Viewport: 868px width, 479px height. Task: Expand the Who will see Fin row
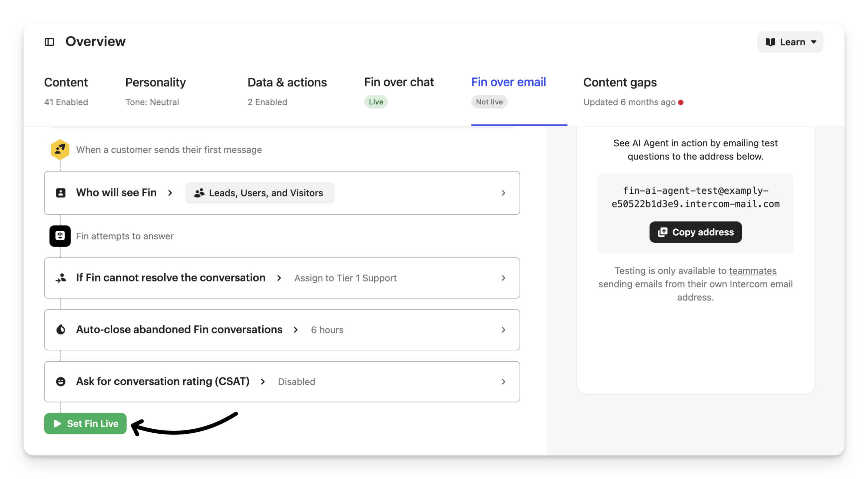tap(503, 193)
